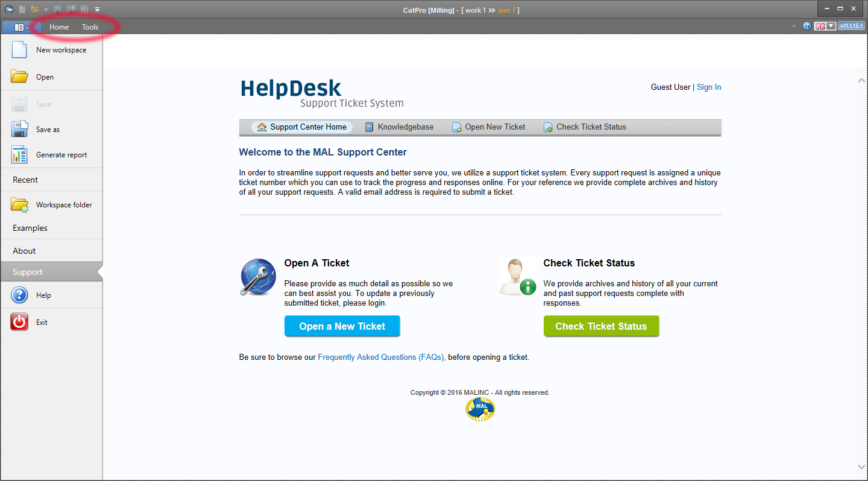Click the open folder icon in title bar toolbar
Image resolution: width=868 pixels, height=481 pixels.
pos(36,10)
